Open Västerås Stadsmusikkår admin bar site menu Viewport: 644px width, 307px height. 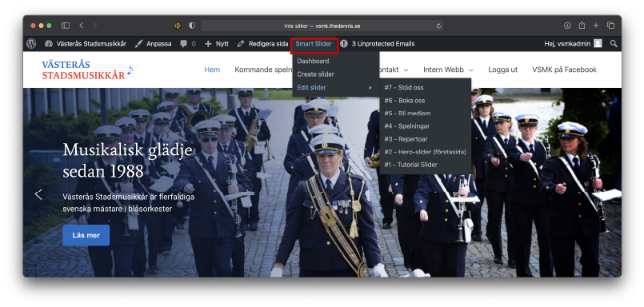pos(86,43)
